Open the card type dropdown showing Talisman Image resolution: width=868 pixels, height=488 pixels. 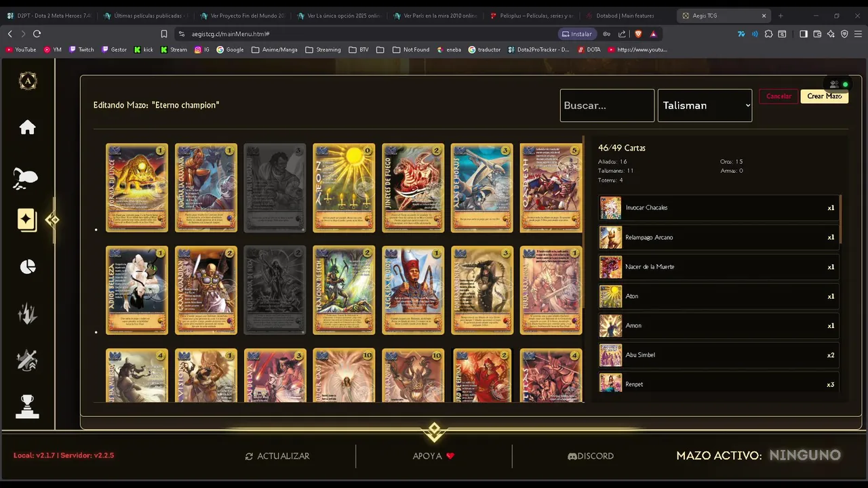tap(705, 106)
